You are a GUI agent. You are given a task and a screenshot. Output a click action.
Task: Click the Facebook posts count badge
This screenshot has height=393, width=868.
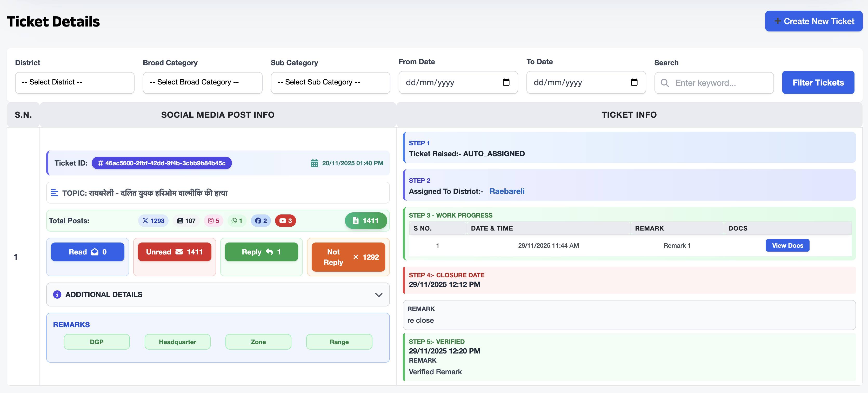261,221
